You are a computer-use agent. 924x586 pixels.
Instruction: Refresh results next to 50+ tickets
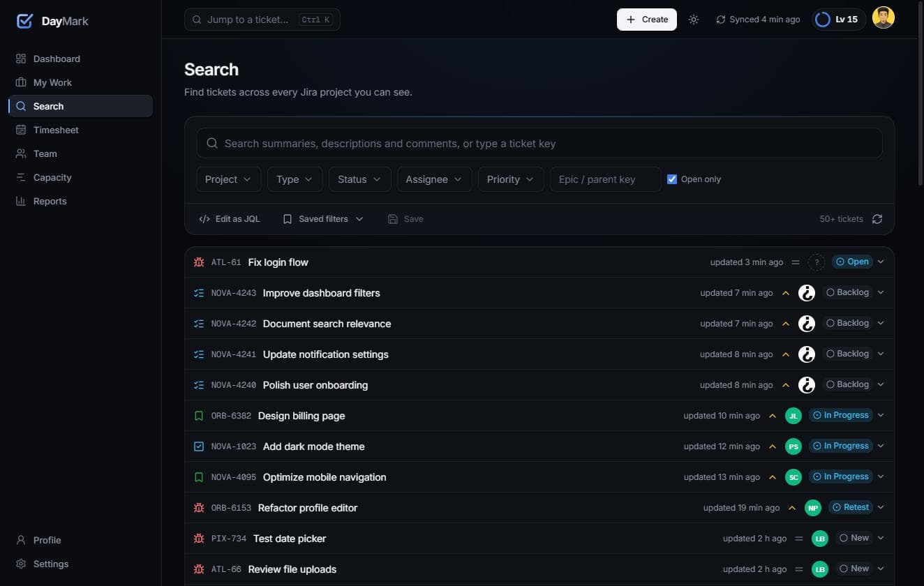click(877, 219)
